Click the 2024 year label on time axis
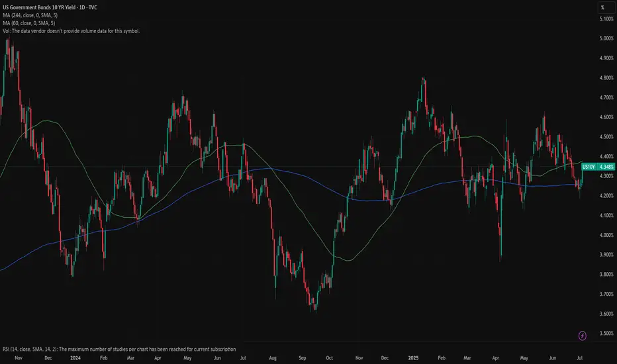The height and width of the screenshot is (364, 617). (x=75, y=358)
